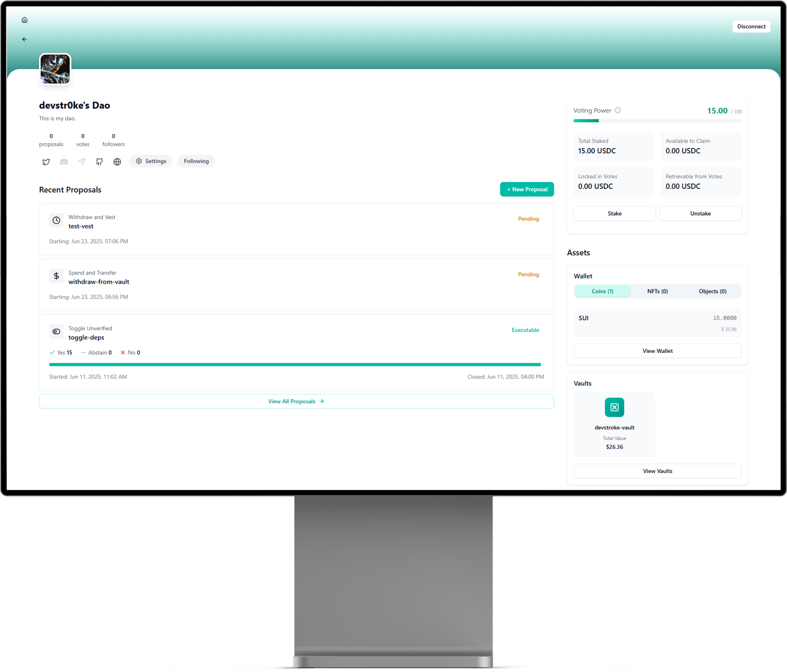This screenshot has height=672, width=787.
Task: Click the Unstake button
Action: (700, 213)
